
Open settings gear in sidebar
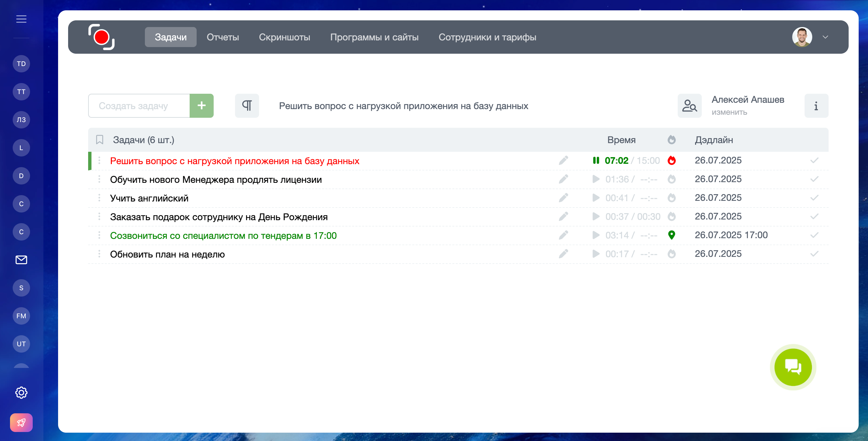pos(21,392)
